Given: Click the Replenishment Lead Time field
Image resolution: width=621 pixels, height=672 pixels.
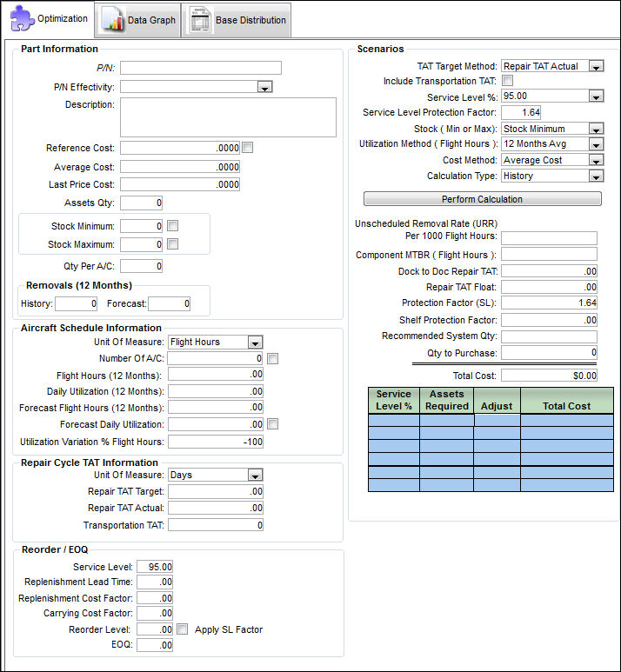Looking at the screenshot, I should pyautogui.click(x=155, y=582).
